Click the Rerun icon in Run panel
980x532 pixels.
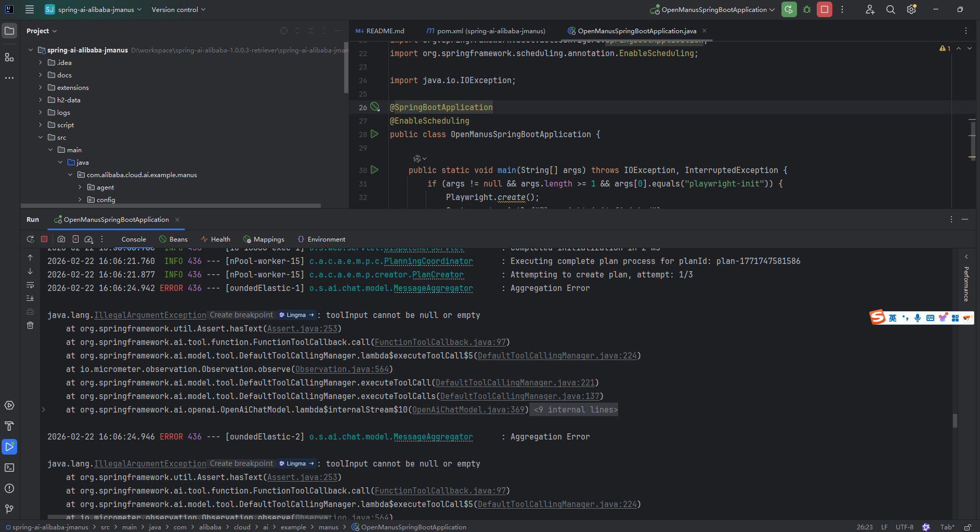pyautogui.click(x=30, y=239)
